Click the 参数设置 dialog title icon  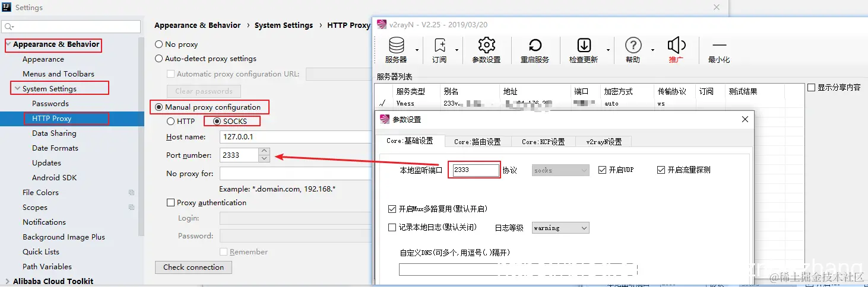pyautogui.click(x=384, y=119)
